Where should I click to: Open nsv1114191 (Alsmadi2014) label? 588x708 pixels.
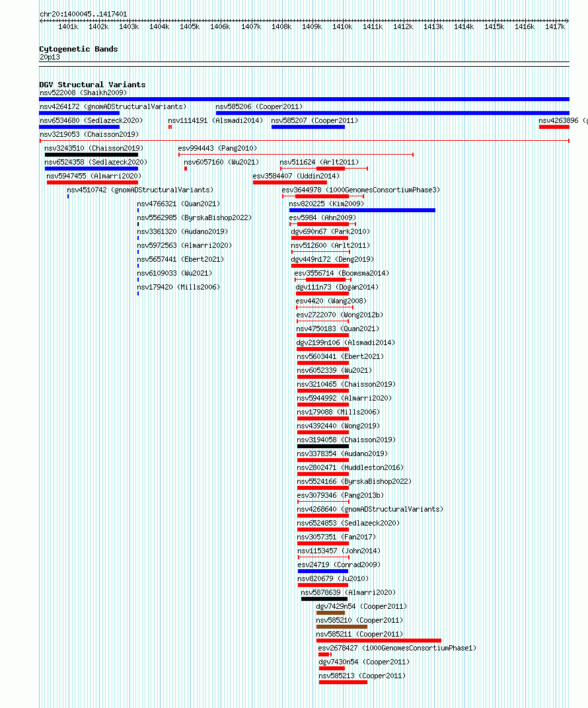pyautogui.click(x=215, y=120)
